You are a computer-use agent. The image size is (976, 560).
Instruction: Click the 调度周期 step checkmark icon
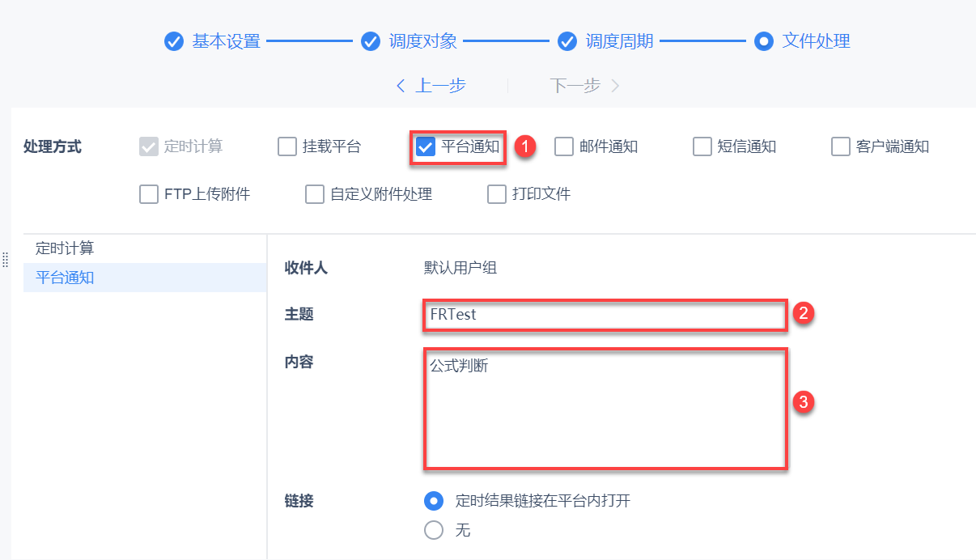(x=567, y=41)
